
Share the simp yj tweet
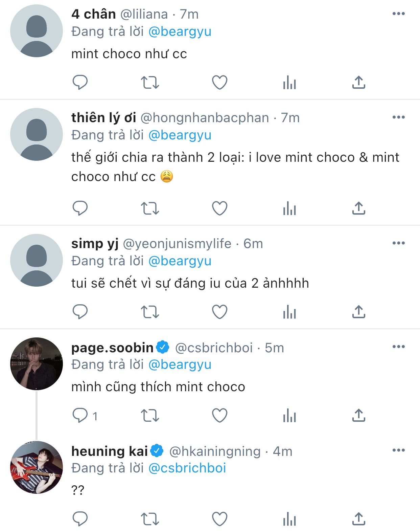click(x=359, y=312)
